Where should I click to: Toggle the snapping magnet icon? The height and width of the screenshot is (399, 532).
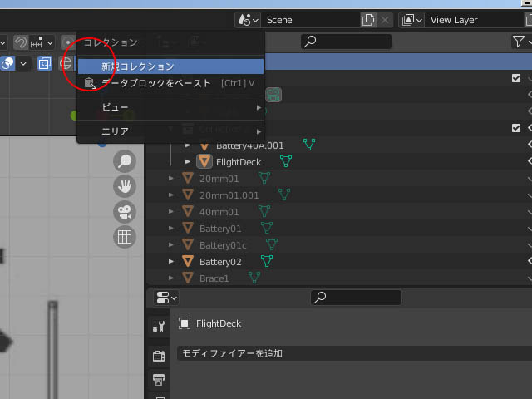[20, 42]
